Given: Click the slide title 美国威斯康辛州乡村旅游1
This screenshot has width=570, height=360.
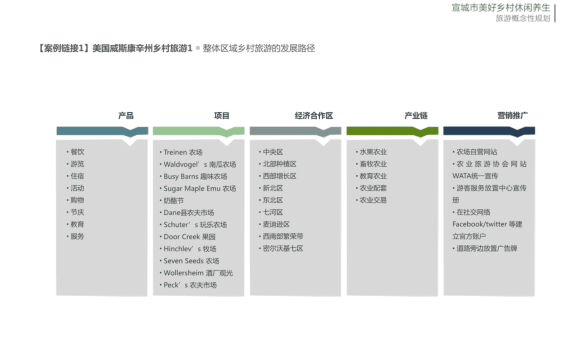Looking at the screenshot, I should [142, 48].
